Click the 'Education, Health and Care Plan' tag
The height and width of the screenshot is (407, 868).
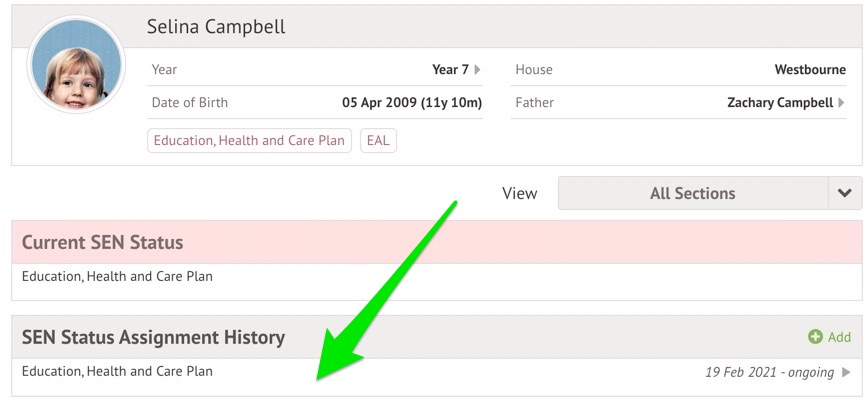coord(249,140)
